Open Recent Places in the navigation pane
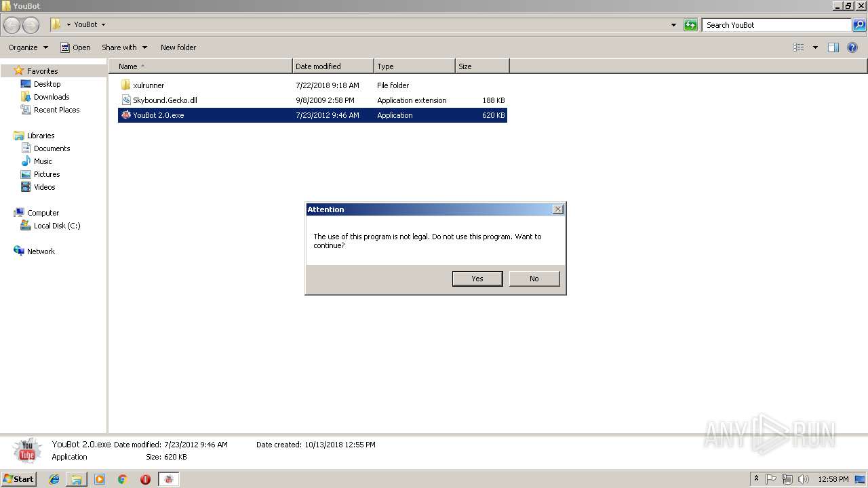 pyautogui.click(x=57, y=110)
